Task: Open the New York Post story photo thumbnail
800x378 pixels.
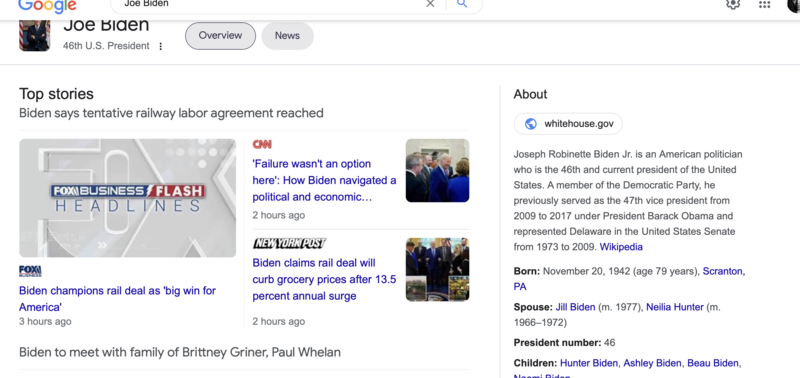Action: [437, 269]
